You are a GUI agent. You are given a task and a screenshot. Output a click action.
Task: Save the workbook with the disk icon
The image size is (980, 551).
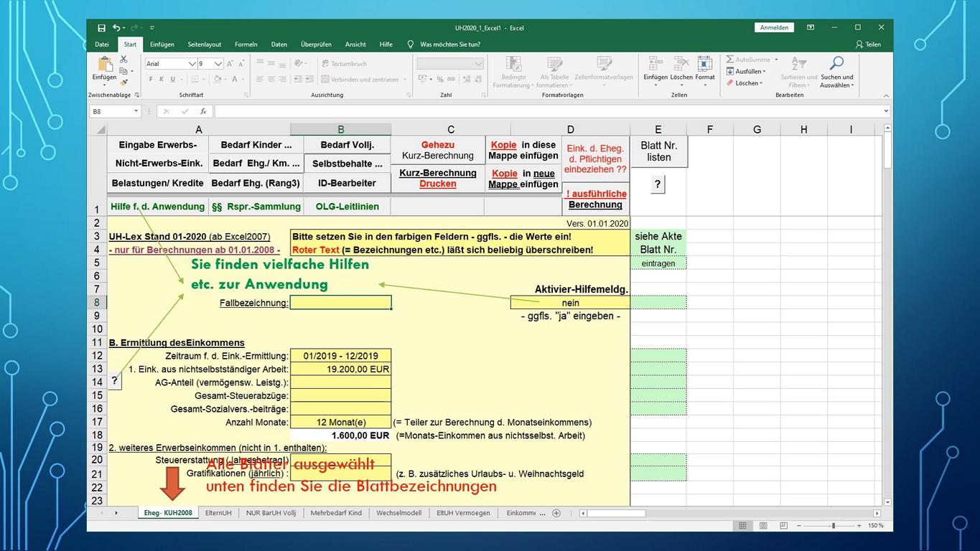(x=101, y=28)
